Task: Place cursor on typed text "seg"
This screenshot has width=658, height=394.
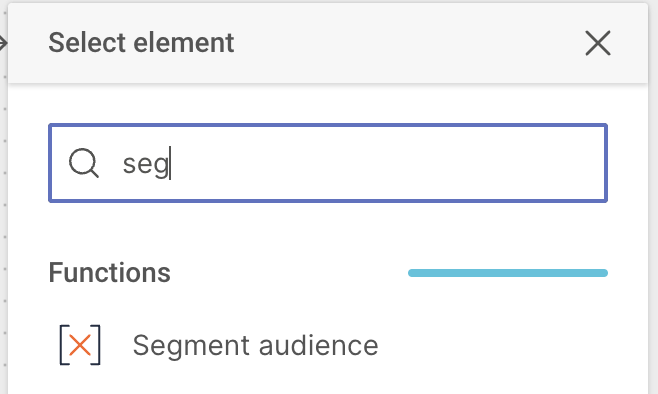Action: coord(145,164)
